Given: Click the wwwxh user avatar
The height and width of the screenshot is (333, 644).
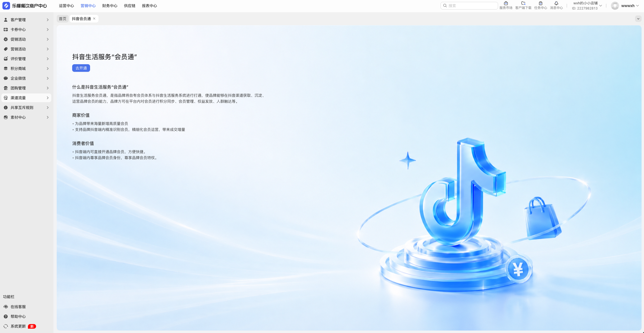Looking at the screenshot, I should [615, 6].
